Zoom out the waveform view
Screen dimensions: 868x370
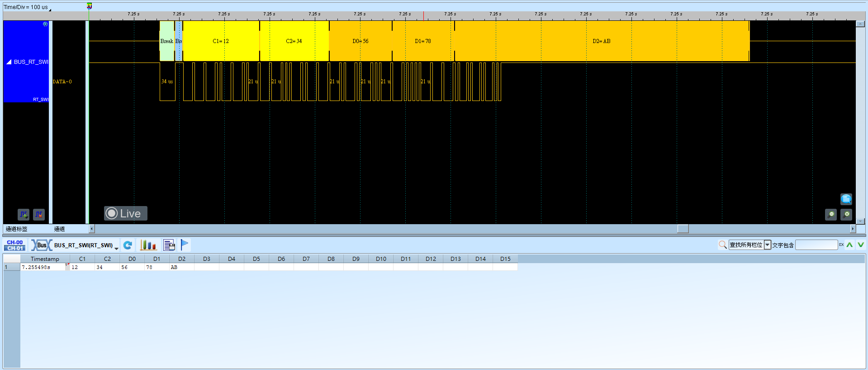pyautogui.click(x=831, y=214)
